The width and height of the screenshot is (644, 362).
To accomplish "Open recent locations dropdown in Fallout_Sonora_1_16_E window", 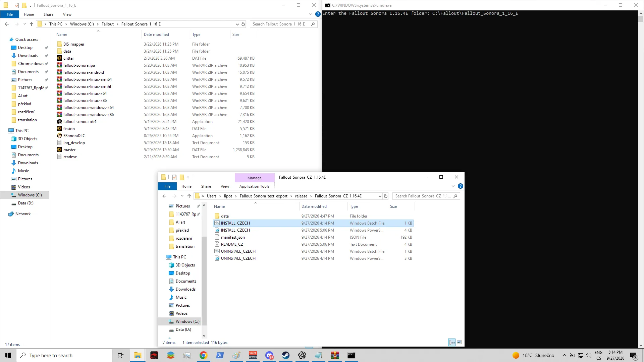I will click(x=24, y=24).
